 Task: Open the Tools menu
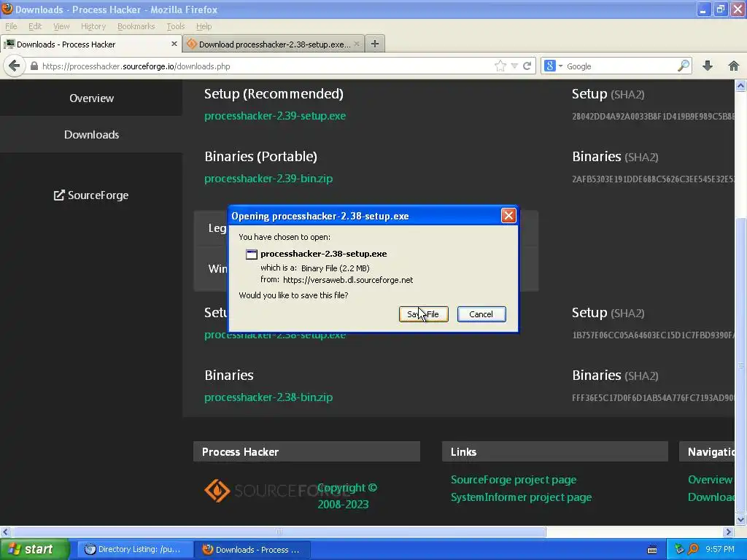[175, 26]
